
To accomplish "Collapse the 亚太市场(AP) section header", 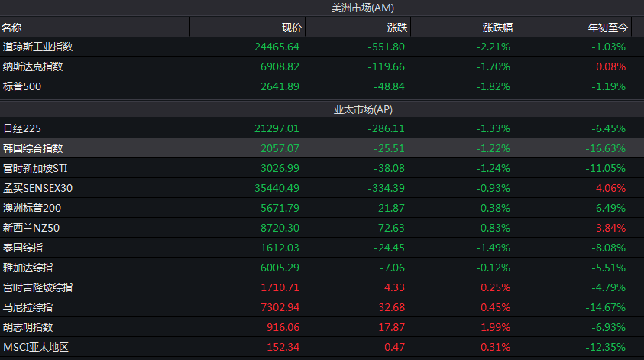I will 363,109.
